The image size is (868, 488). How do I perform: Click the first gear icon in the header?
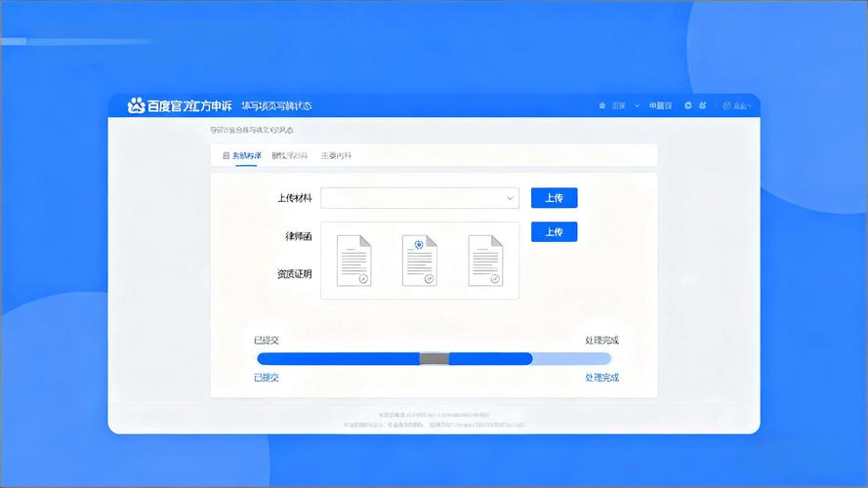pyautogui.click(x=688, y=105)
